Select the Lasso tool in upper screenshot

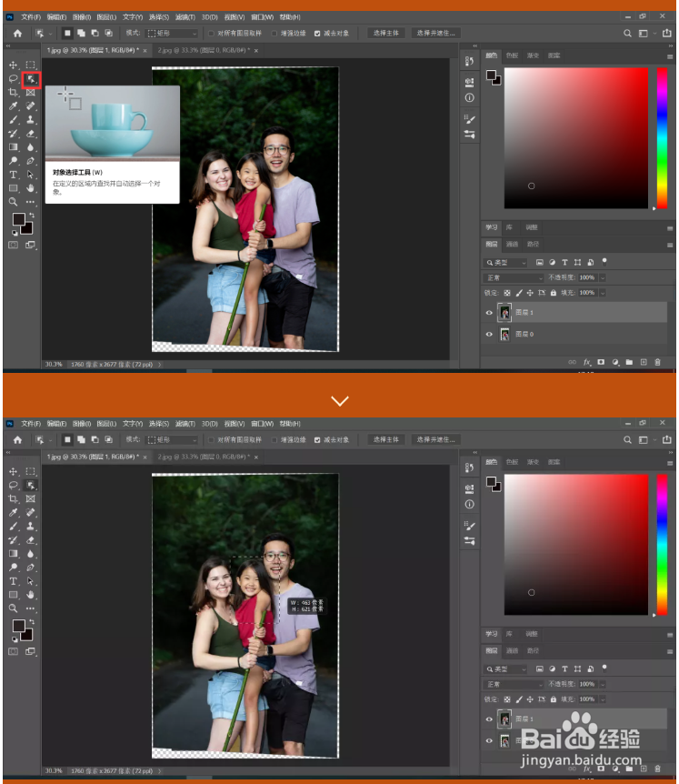pyautogui.click(x=13, y=79)
